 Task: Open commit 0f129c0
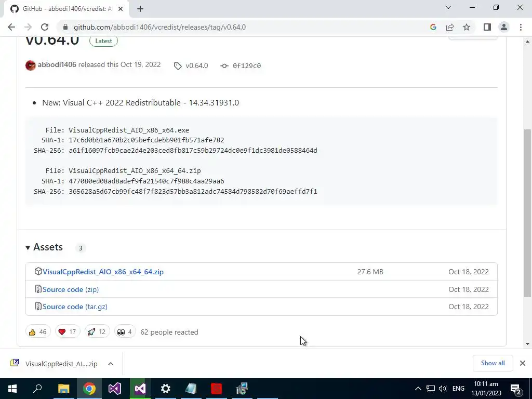point(241,65)
